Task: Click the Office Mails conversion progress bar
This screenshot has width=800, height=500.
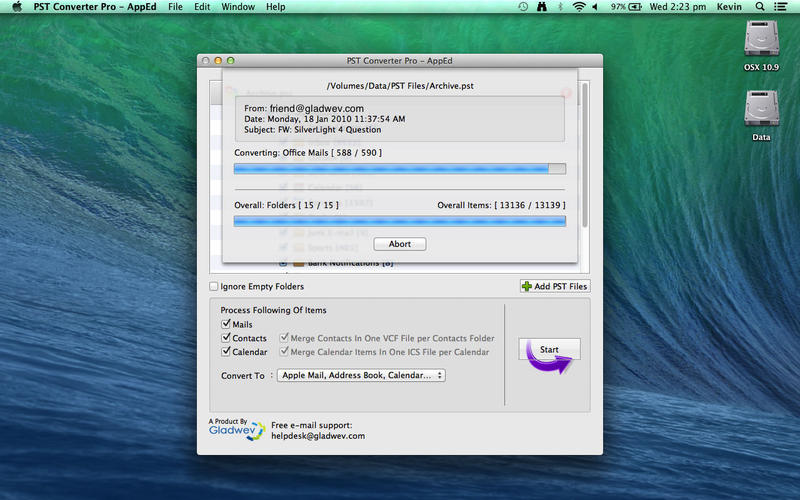Action: (x=399, y=169)
